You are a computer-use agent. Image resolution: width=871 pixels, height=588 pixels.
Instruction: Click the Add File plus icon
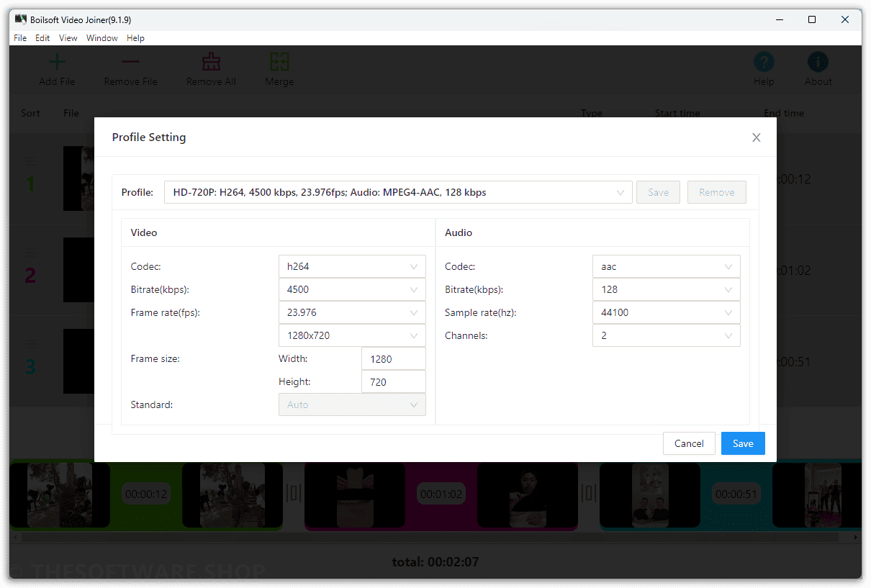[x=57, y=62]
